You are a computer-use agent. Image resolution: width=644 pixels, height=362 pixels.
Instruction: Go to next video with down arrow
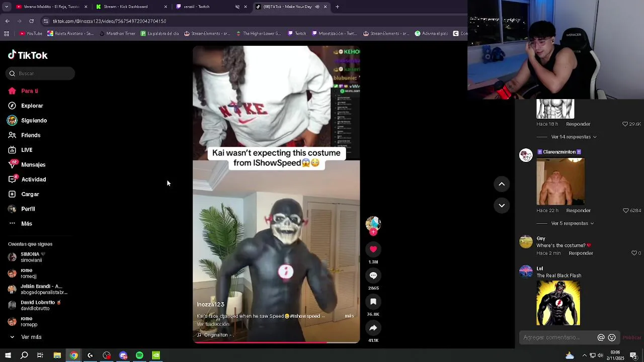pos(502,205)
